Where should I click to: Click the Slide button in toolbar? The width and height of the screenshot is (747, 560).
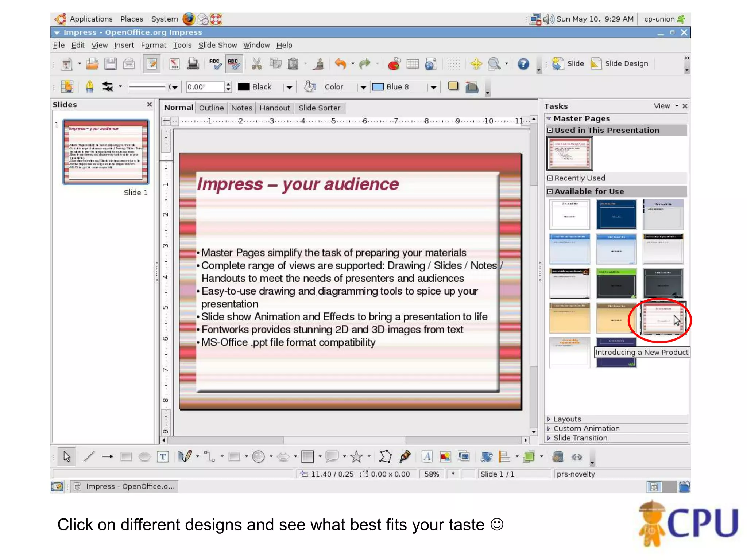[568, 63]
